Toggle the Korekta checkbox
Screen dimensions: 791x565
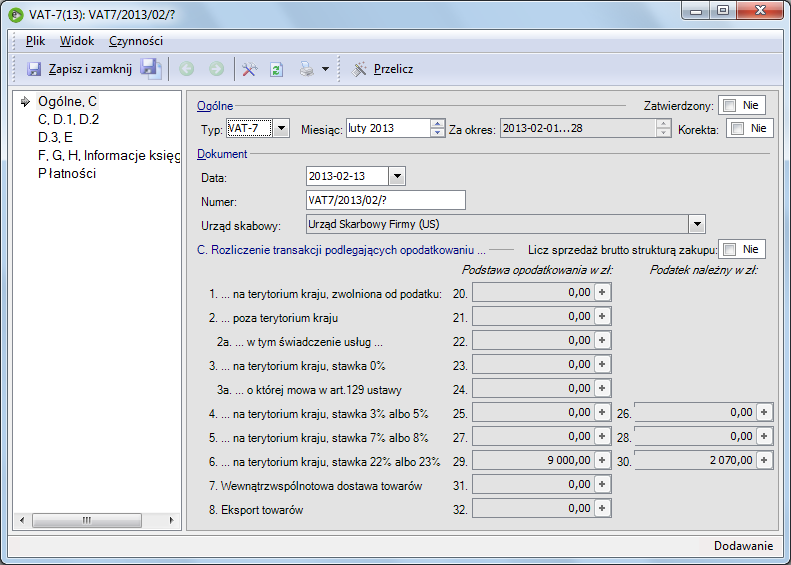pyautogui.click(x=737, y=129)
